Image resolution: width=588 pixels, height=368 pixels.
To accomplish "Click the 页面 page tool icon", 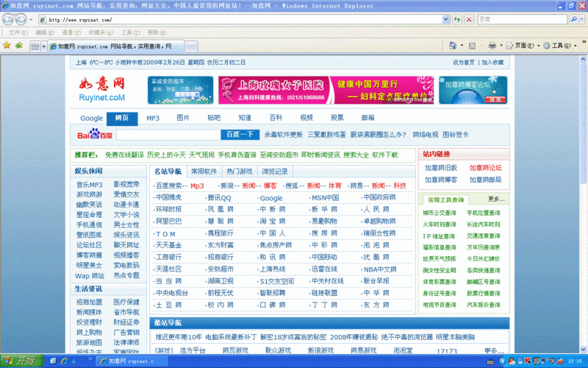I will [509, 46].
